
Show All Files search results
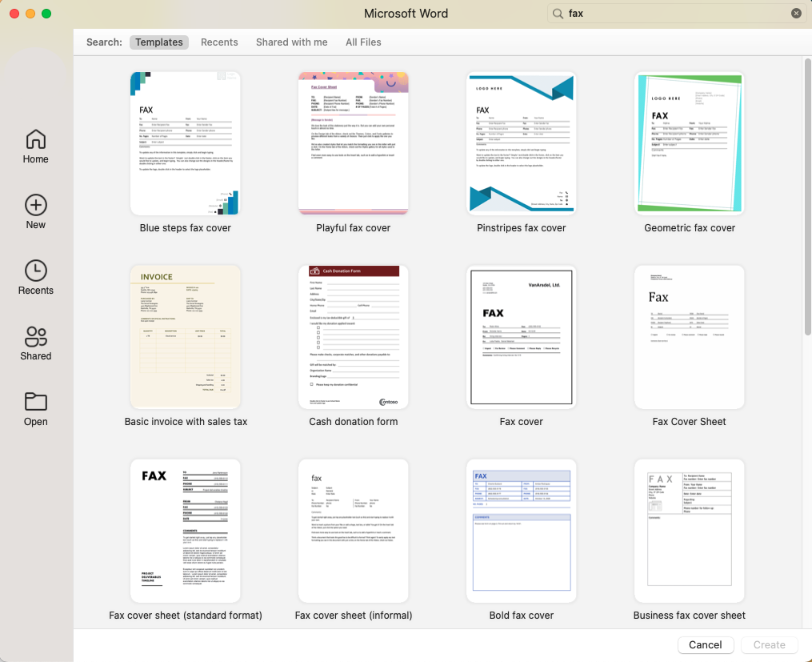(x=363, y=42)
